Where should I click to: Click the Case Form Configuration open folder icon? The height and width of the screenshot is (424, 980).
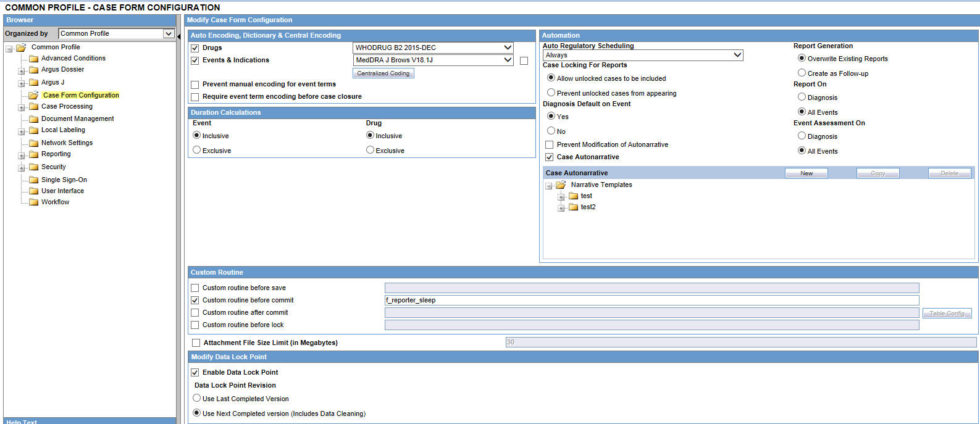[34, 95]
